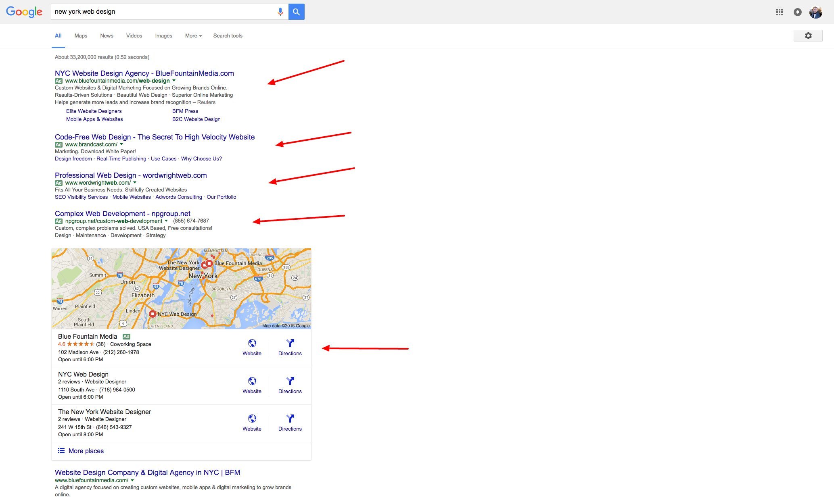834x504 pixels.
Task: Open SEO Visibility Services sitelink
Action: [x=82, y=197]
